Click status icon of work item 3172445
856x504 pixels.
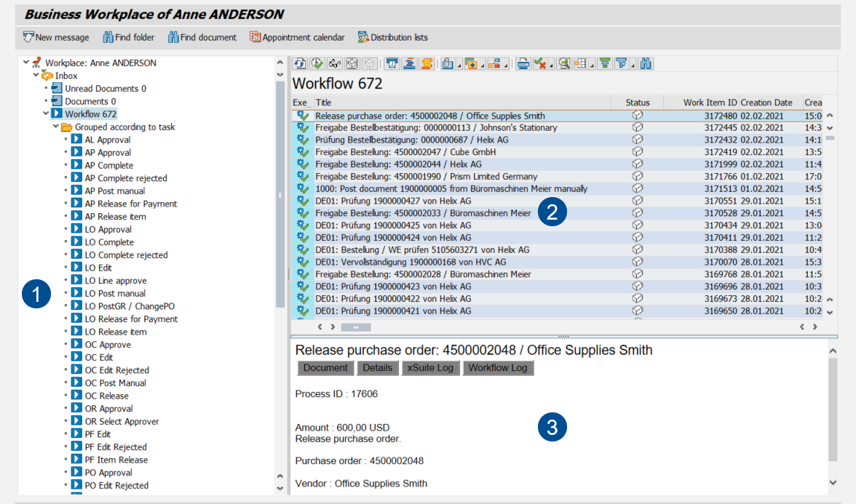pos(638,128)
